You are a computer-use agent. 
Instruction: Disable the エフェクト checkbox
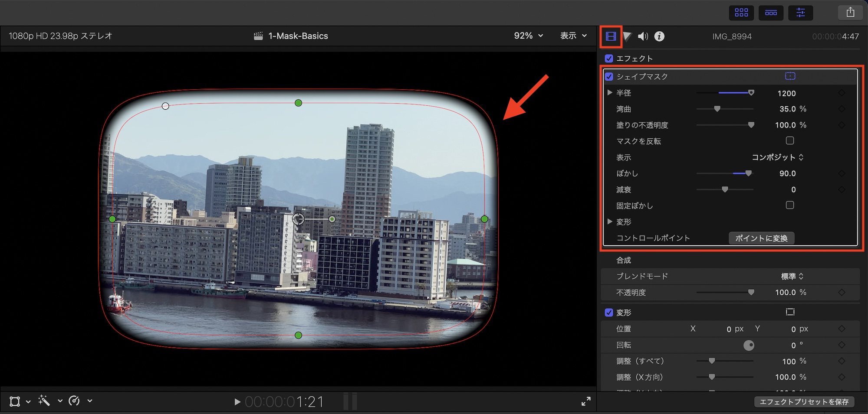[x=609, y=59]
